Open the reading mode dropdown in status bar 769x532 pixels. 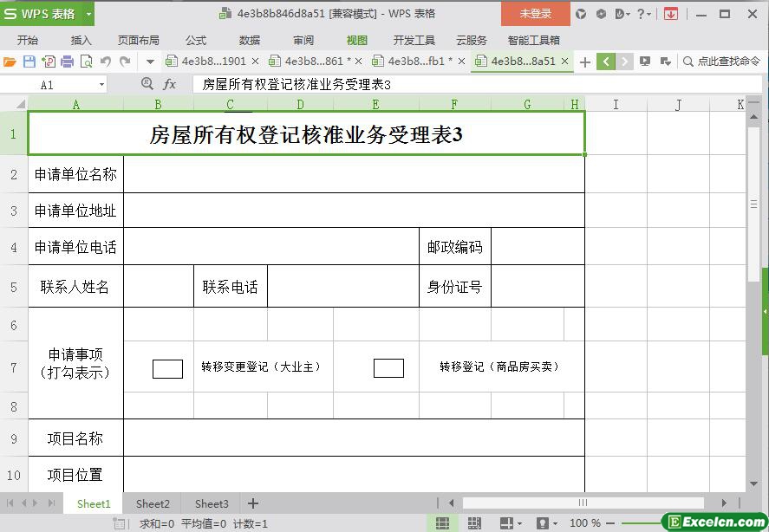pyautogui.click(x=519, y=523)
